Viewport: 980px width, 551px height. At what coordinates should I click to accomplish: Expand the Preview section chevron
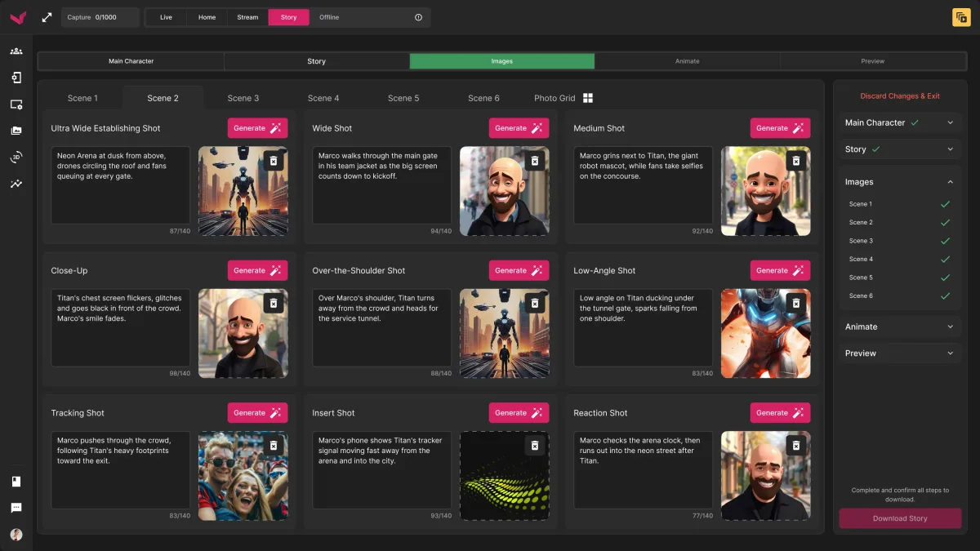pyautogui.click(x=950, y=353)
